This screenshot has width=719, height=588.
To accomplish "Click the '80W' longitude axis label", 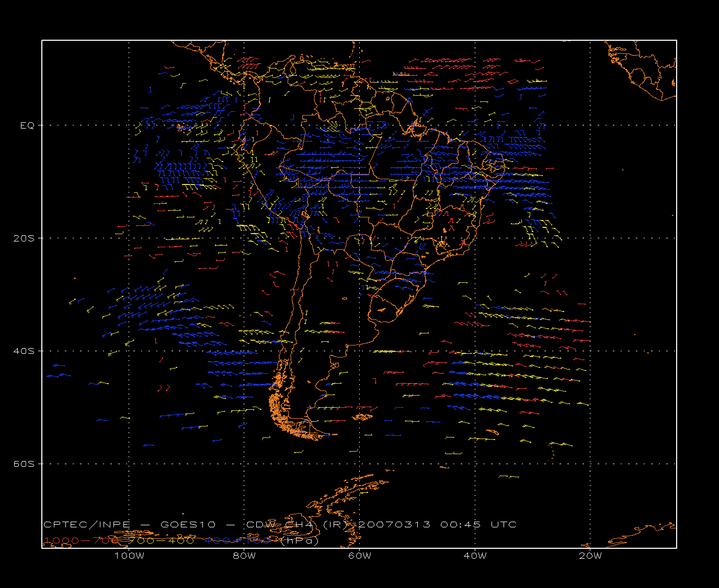I will [x=244, y=556].
